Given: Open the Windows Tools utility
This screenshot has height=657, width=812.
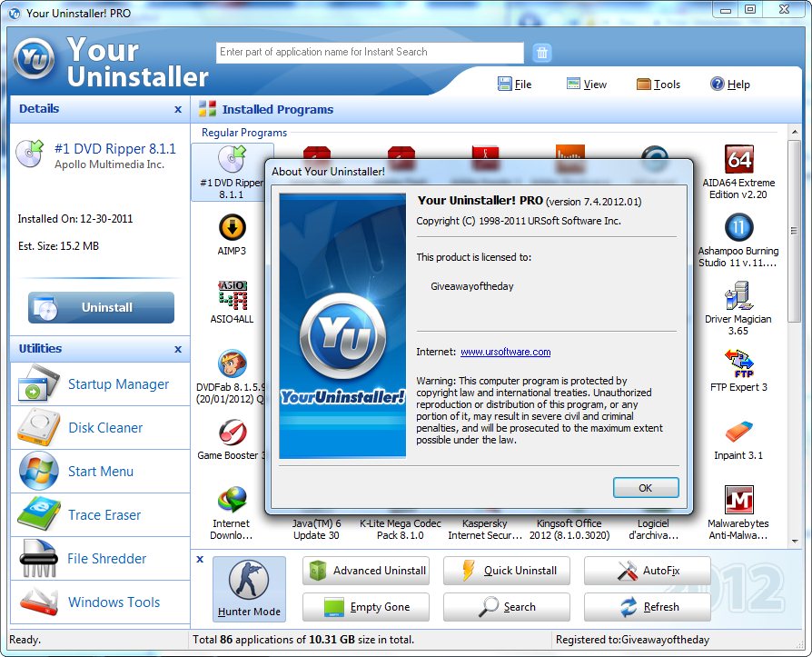Looking at the screenshot, I should click(101, 602).
